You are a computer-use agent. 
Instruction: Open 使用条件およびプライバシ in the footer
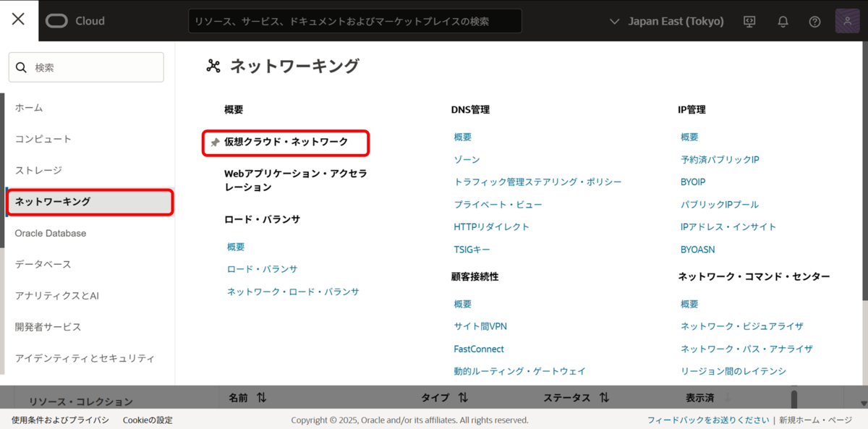60,420
